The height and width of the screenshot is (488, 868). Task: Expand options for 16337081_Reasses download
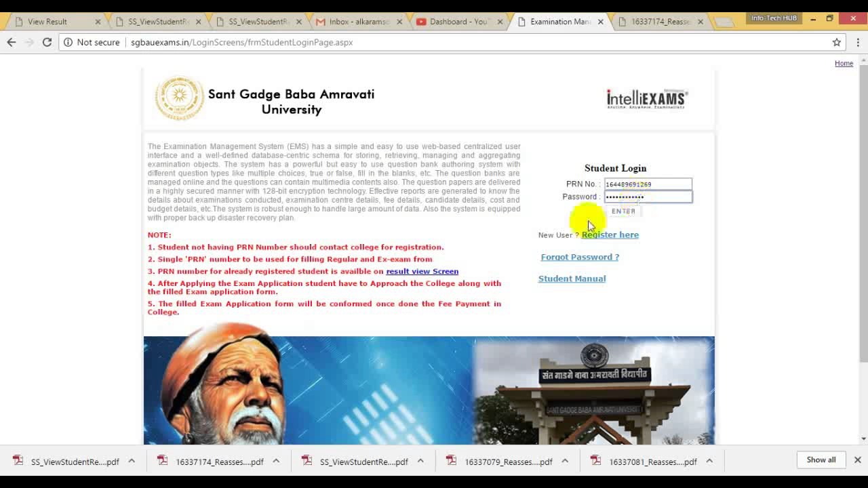(709, 461)
